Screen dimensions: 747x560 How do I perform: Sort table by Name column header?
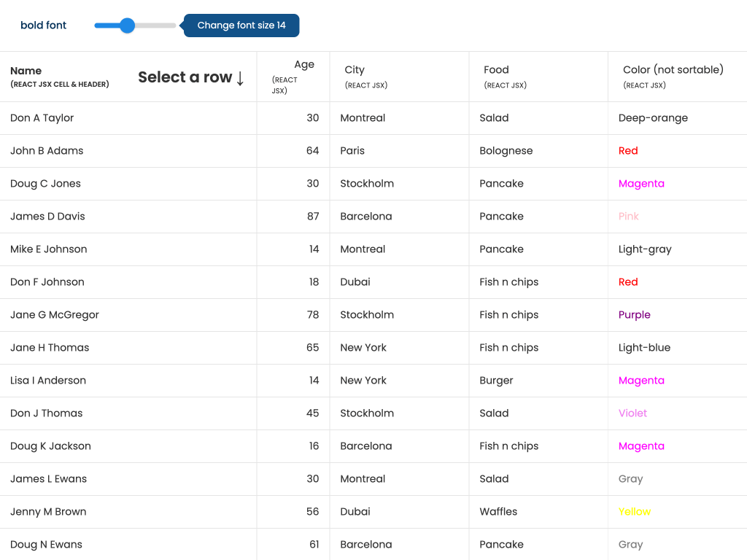(26, 71)
